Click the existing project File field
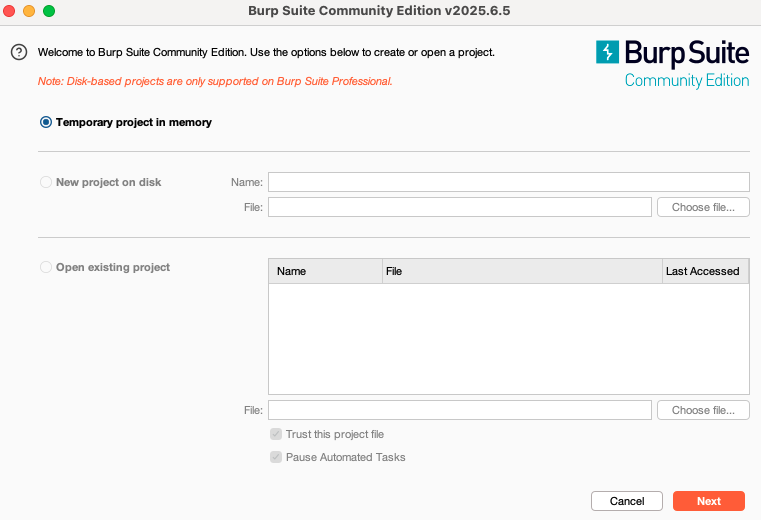Image resolution: width=761 pixels, height=520 pixels. pyautogui.click(x=460, y=410)
